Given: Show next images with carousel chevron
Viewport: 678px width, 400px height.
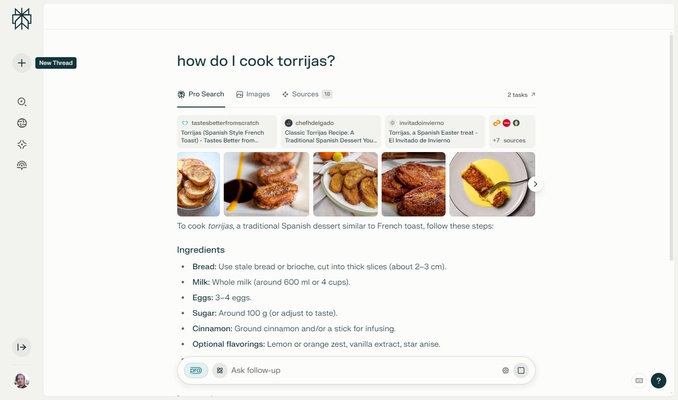Looking at the screenshot, I should (535, 184).
